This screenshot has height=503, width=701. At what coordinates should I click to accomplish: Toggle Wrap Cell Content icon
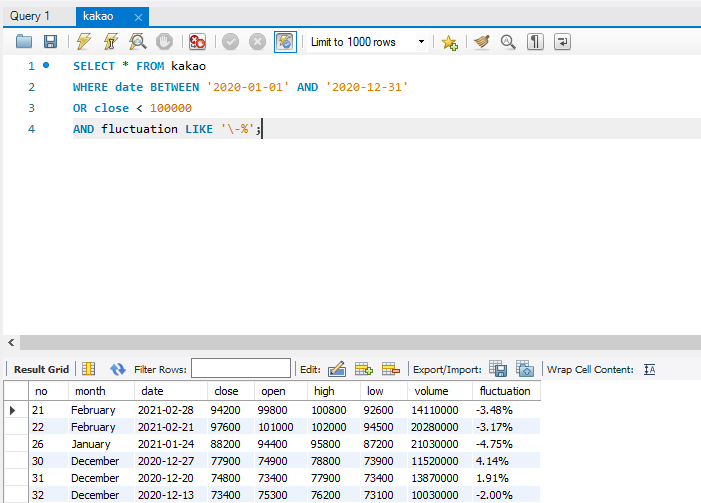(x=649, y=369)
